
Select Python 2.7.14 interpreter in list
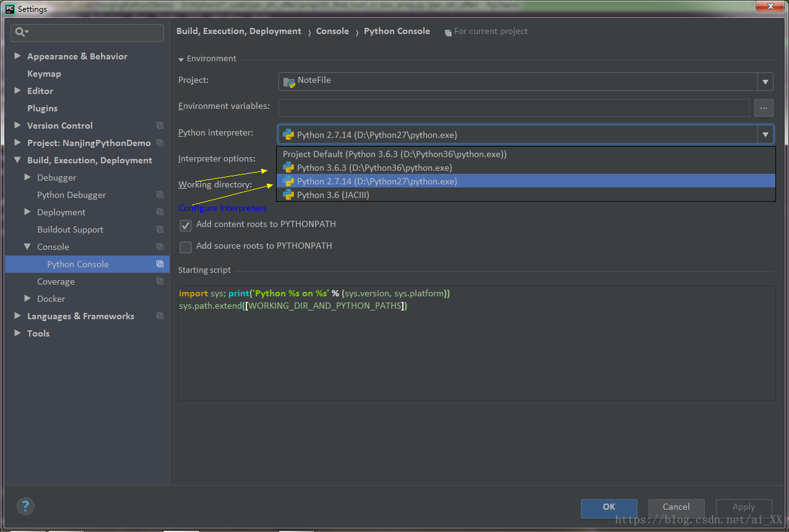pos(525,181)
